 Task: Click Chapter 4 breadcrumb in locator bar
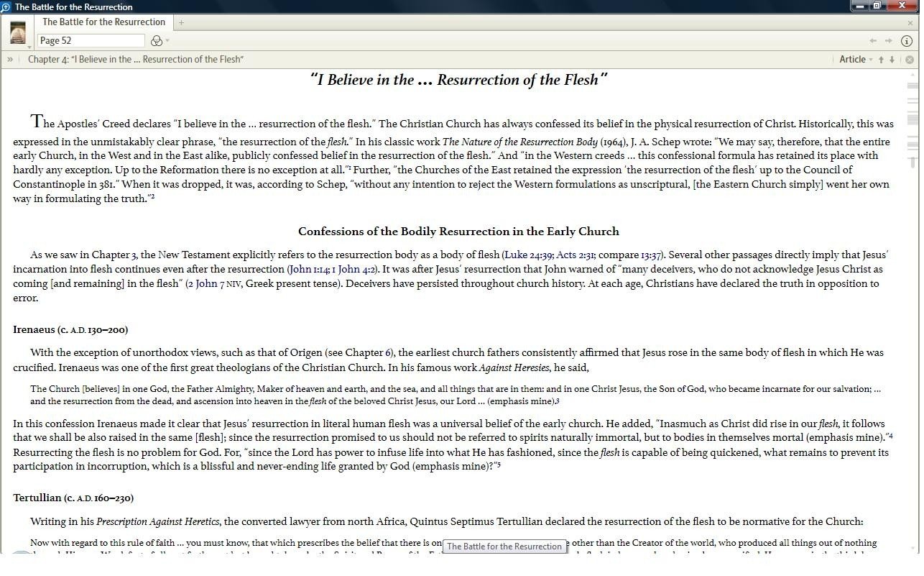[x=136, y=60]
